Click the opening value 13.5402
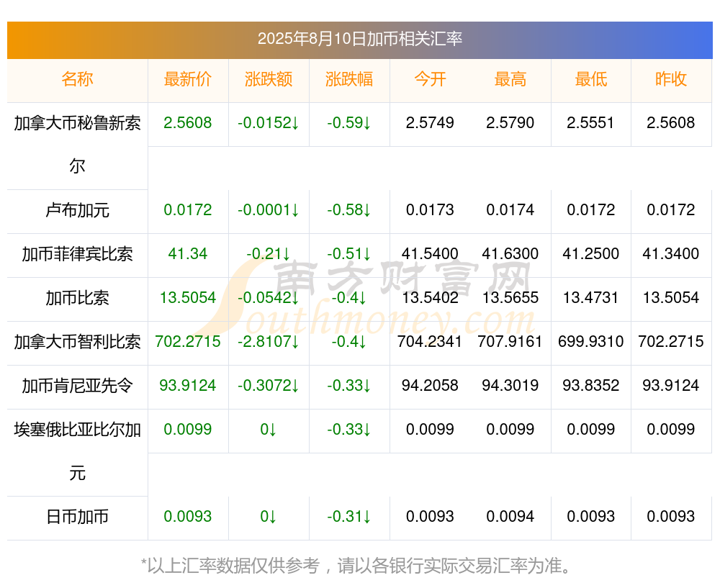720x588 pixels. [430, 297]
